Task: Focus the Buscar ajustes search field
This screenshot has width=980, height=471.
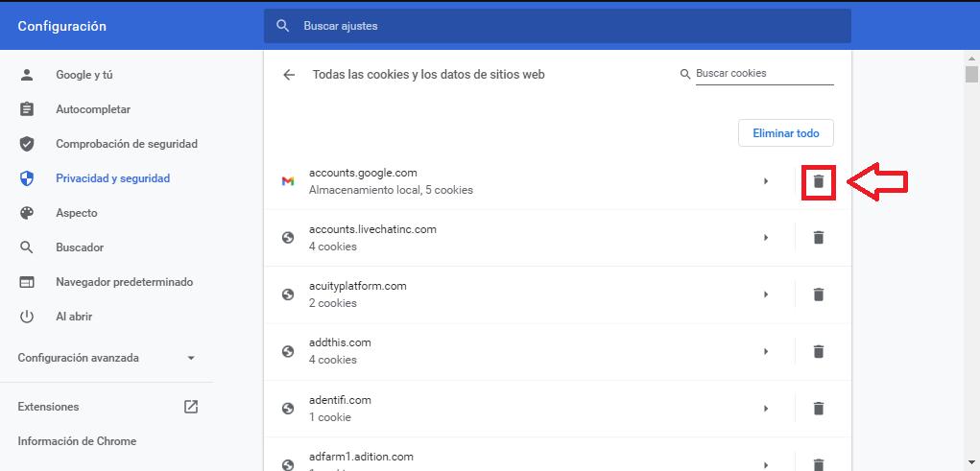Action: [557, 26]
